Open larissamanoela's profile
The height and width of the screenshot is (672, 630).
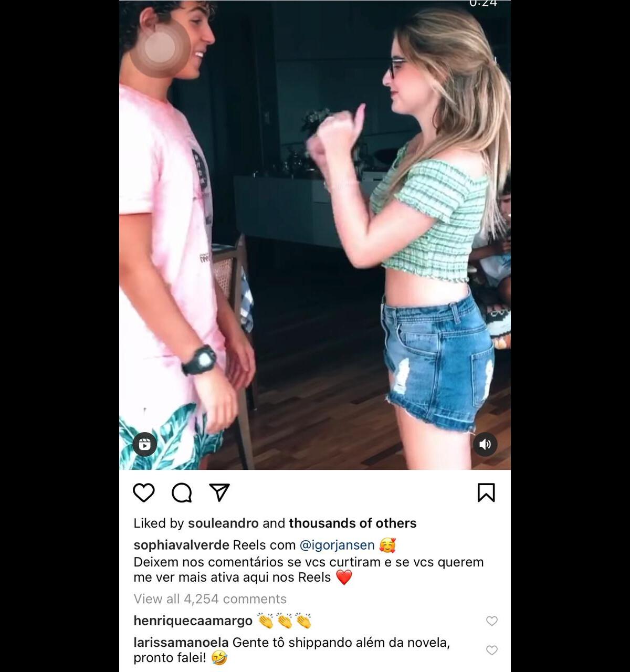point(181,642)
